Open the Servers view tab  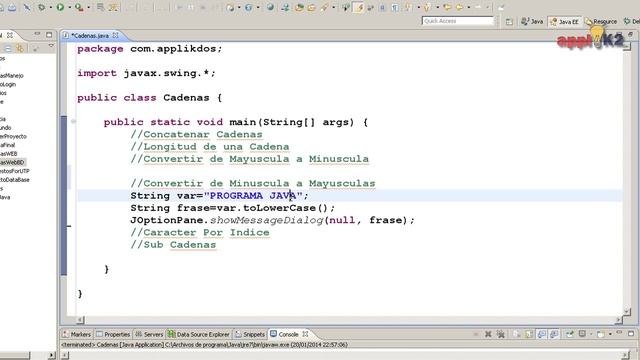[149, 334]
